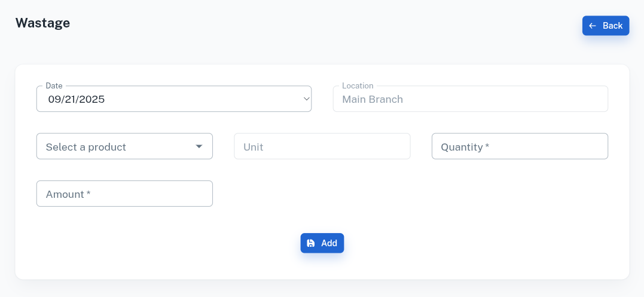Focus the Quantity input field

click(520, 146)
